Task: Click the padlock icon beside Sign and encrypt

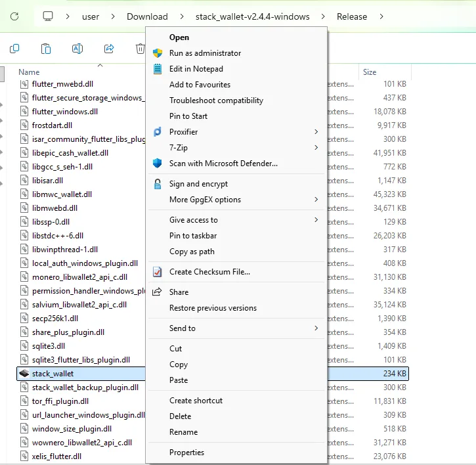Action: [158, 184]
